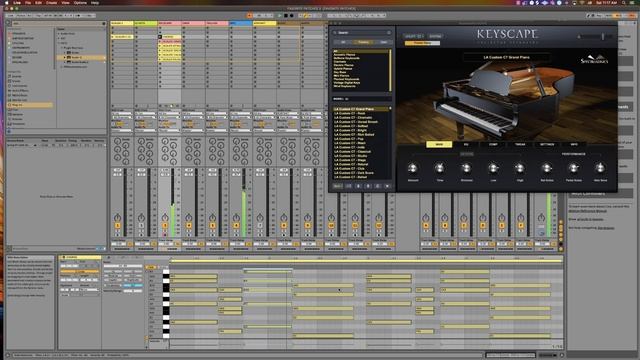This screenshot has width=640, height=360.
Task: Toggle the blue track's activator button
Action: [x=236, y=225]
